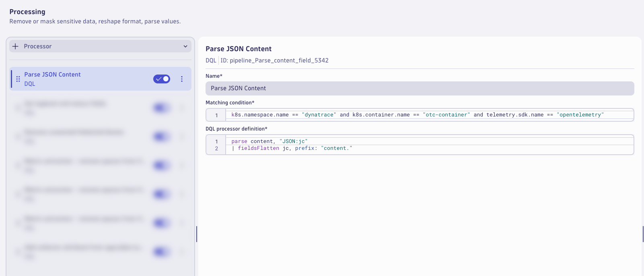Image resolution: width=644 pixels, height=276 pixels.
Task: Click the Matching condition code editor
Action: [x=420, y=115]
